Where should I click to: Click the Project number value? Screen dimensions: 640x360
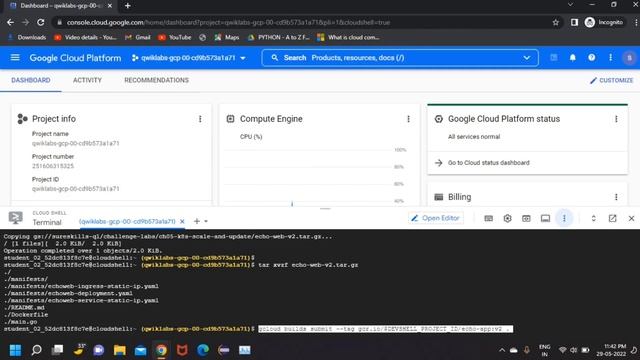[53, 166]
